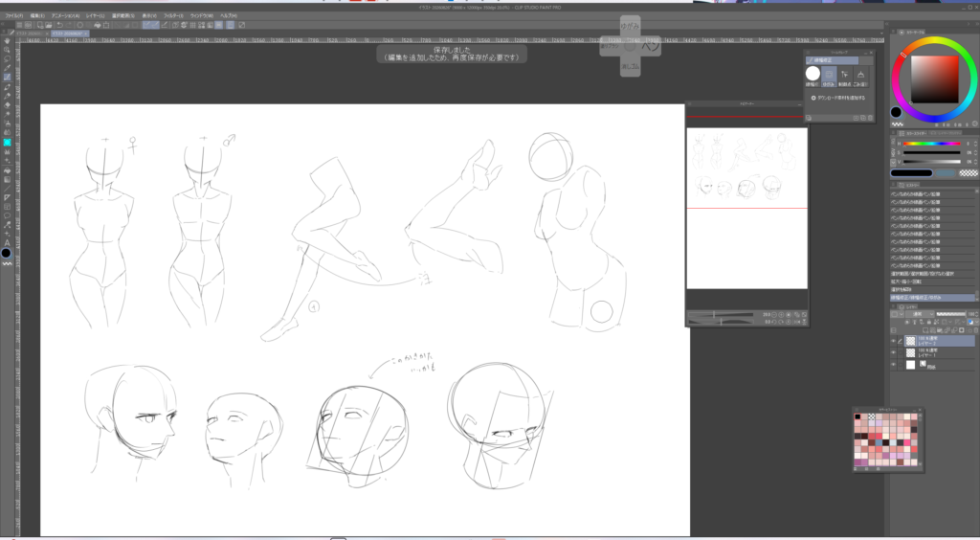Click the Undo arrow in command bar

60,25
